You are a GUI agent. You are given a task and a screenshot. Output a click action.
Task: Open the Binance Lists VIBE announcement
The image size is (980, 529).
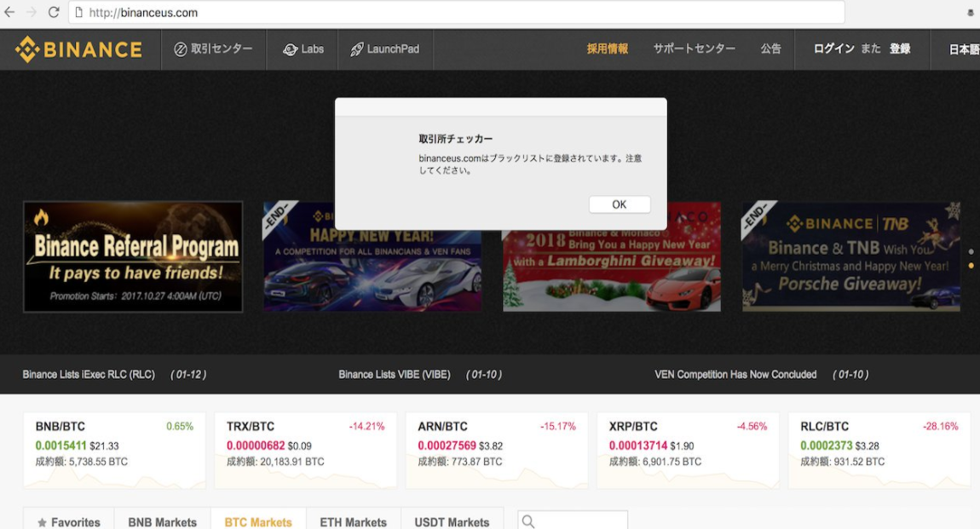(x=421, y=375)
